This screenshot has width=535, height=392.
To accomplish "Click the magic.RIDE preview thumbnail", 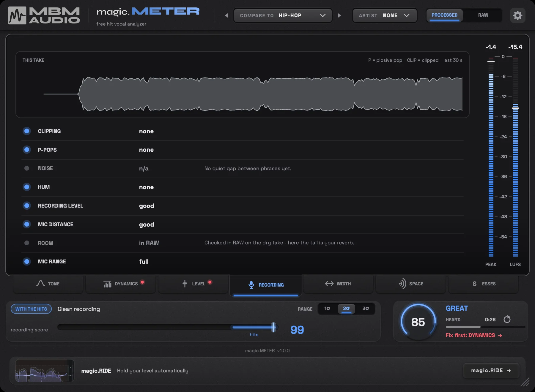I will (45, 371).
